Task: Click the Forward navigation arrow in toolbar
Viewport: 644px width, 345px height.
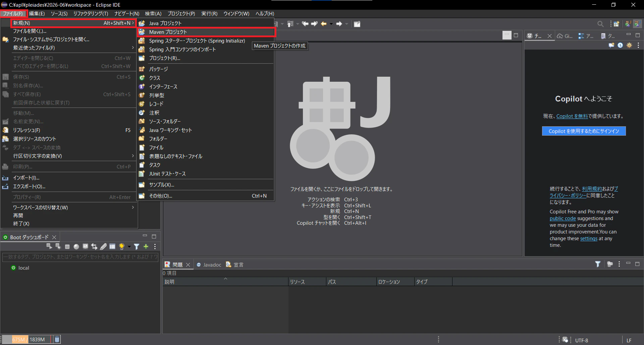Action: (x=339, y=24)
